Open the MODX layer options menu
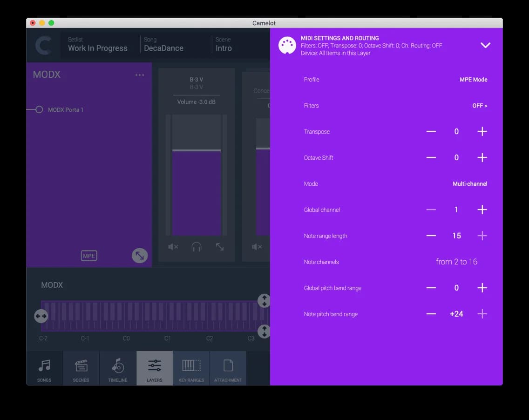The image size is (529, 420). click(x=140, y=75)
